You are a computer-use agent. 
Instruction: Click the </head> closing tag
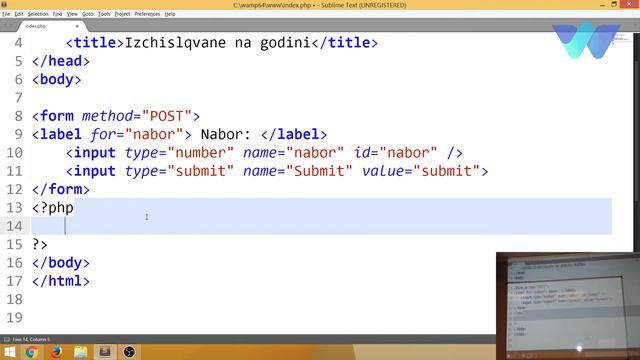tap(61, 61)
